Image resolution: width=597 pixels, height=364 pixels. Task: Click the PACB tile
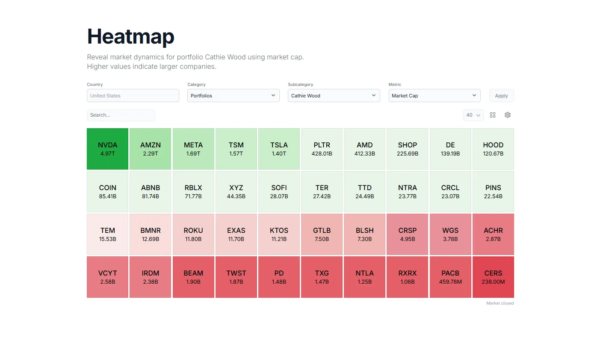450,277
